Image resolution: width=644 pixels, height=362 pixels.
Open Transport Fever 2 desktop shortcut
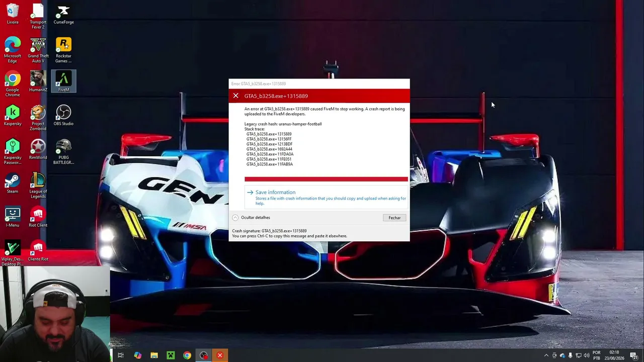[38, 16]
